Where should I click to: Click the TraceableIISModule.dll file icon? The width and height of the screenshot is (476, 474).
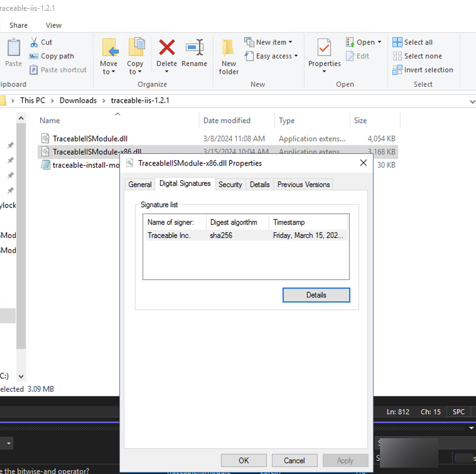(x=46, y=138)
